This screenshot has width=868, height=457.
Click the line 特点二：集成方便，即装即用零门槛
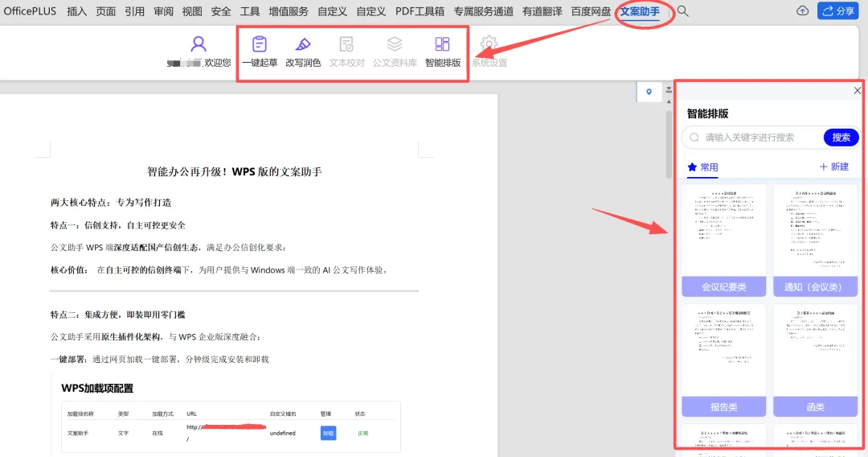click(118, 315)
